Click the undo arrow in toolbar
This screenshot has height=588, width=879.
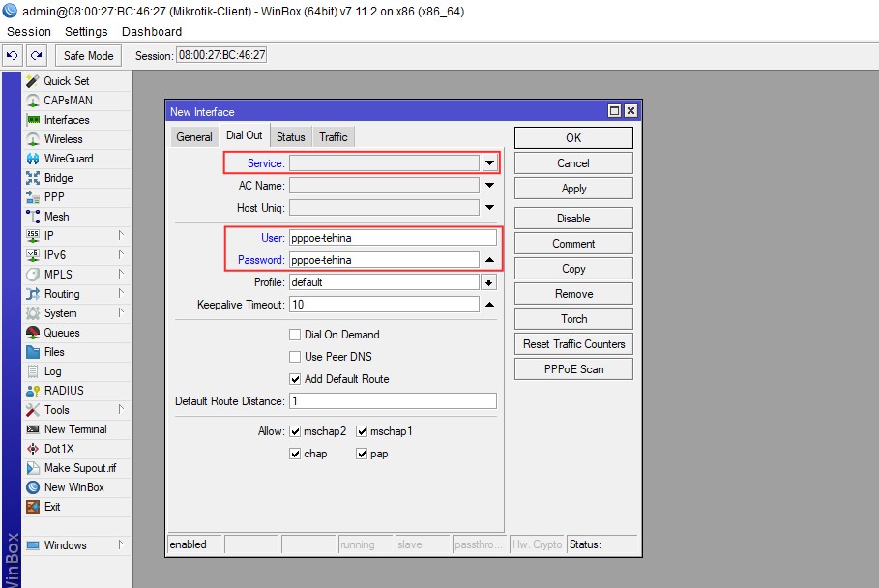pyautogui.click(x=13, y=55)
